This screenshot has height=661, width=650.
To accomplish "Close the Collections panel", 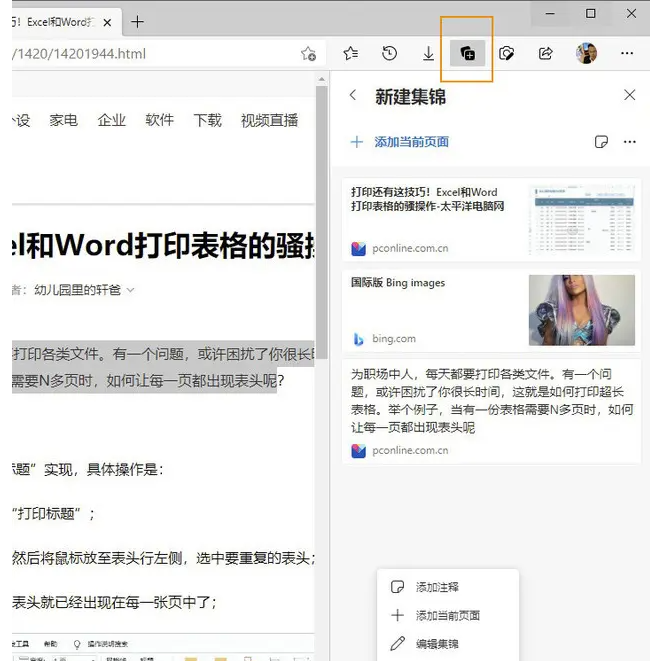I will pos(630,95).
